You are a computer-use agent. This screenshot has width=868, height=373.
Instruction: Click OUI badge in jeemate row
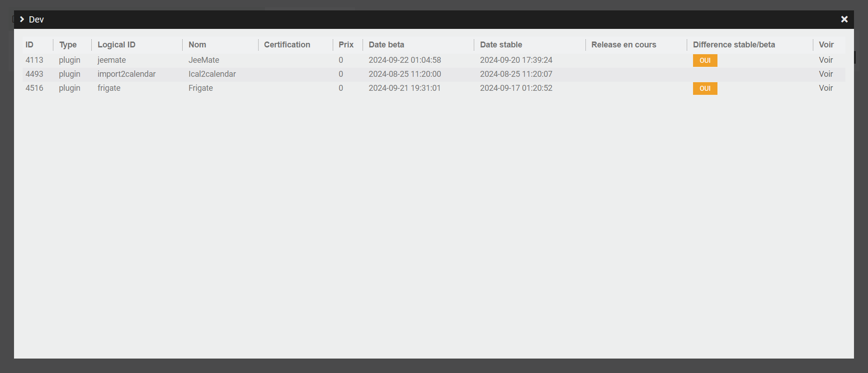pos(705,61)
